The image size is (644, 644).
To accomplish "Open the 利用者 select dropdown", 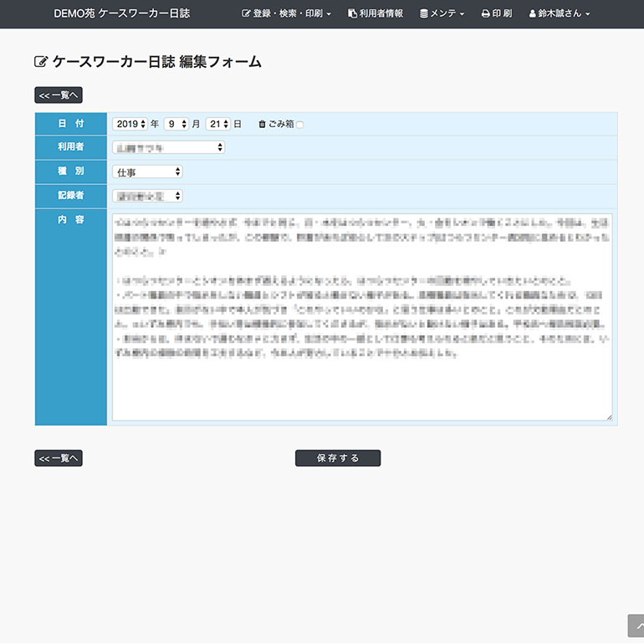I will pos(168,147).
